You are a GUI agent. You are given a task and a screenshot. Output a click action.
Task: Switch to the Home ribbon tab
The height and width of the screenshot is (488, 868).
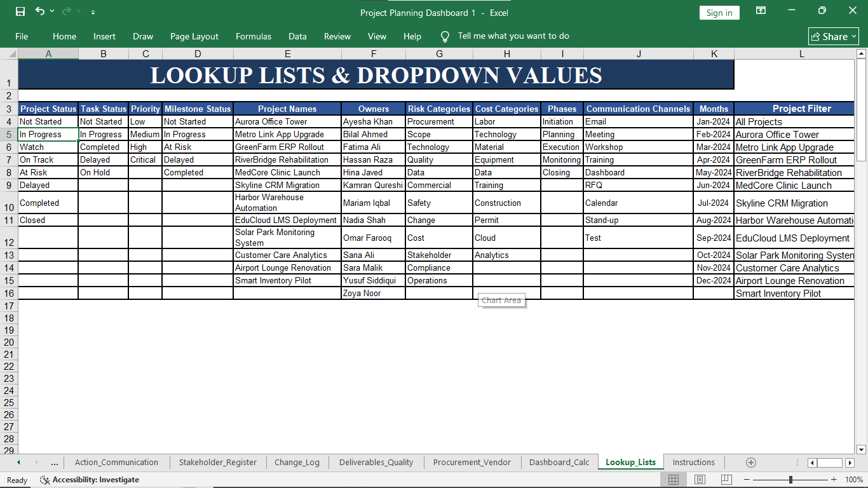64,36
